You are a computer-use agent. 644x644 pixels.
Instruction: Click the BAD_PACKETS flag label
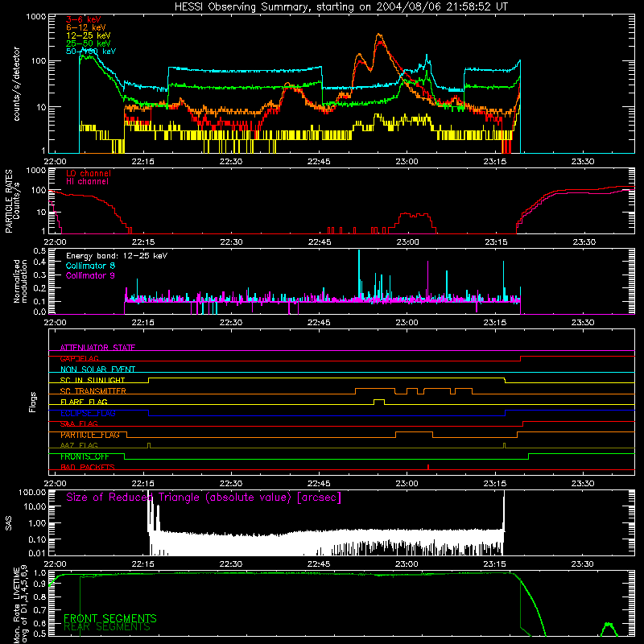(88, 467)
